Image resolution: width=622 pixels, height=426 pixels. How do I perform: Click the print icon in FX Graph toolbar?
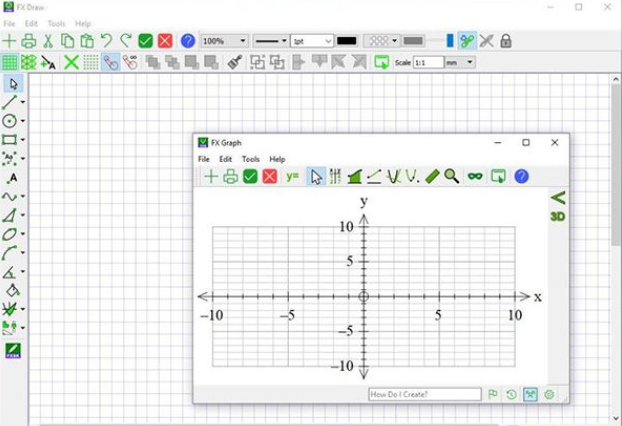[x=230, y=176]
